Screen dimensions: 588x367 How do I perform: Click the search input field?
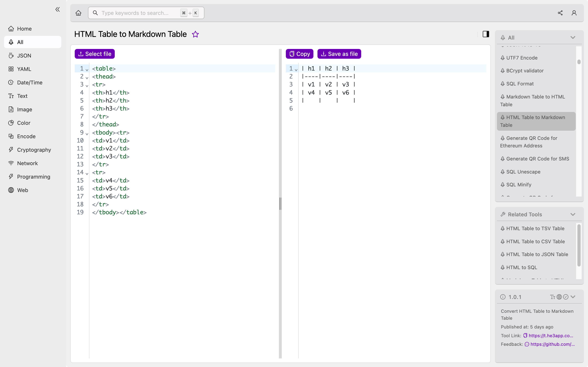click(x=146, y=13)
